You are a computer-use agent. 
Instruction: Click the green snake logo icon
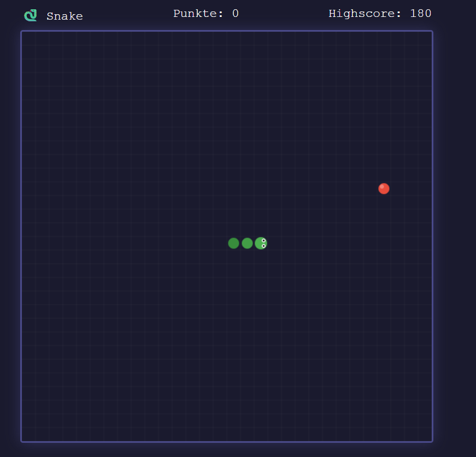click(31, 15)
